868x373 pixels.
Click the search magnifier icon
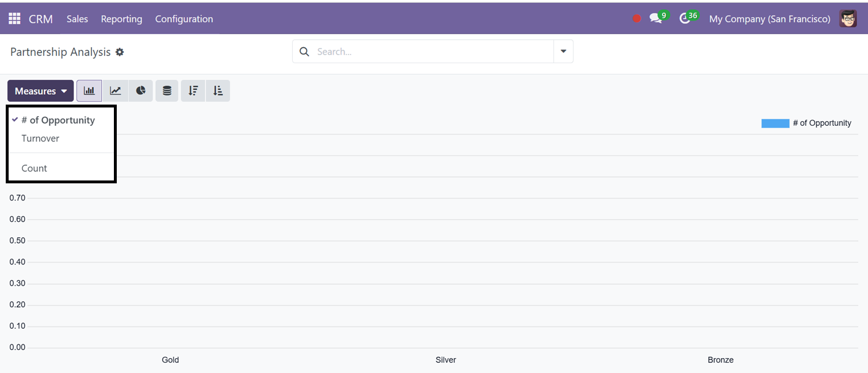(304, 52)
